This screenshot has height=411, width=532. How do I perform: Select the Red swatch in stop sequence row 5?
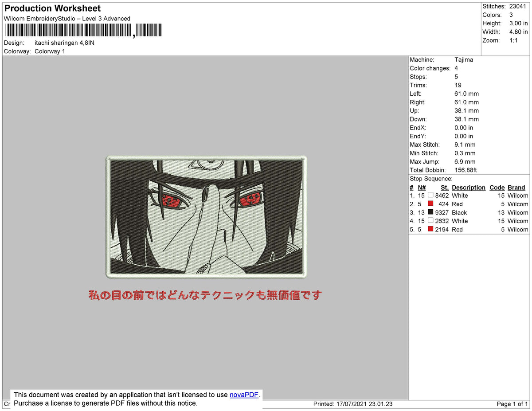(430, 229)
